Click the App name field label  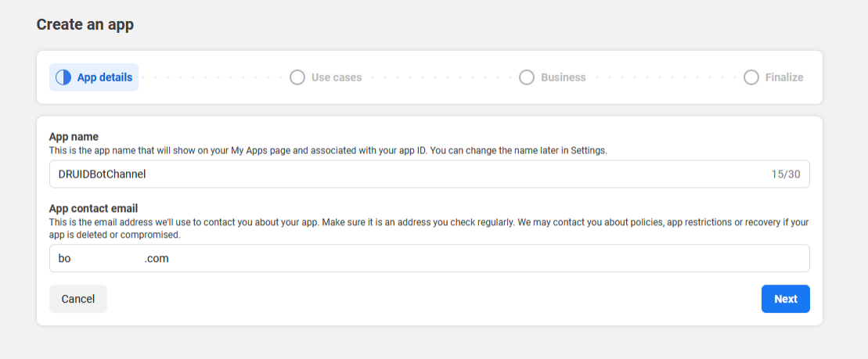point(74,137)
